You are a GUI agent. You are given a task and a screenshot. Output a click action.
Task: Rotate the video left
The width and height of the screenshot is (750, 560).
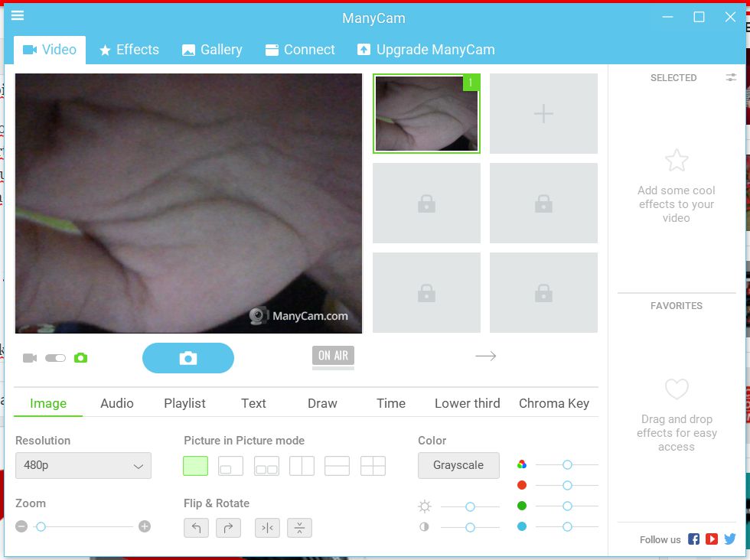tap(196, 528)
